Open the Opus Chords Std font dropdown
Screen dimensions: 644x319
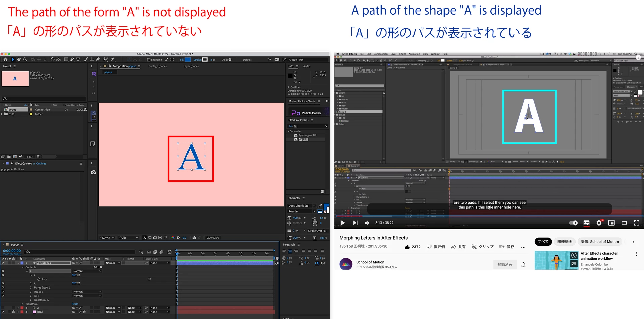pyautogui.click(x=302, y=206)
